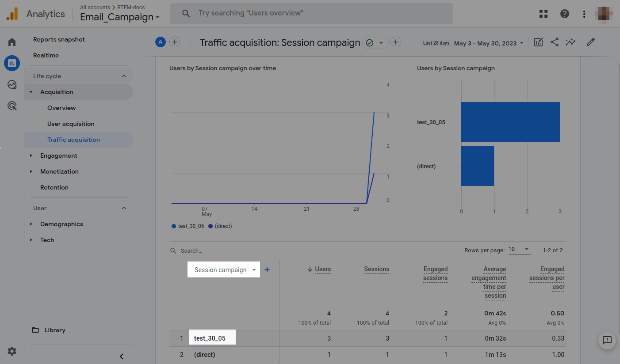Click the Help question mark icon
This screenshot has height=364, width=620.
coord(564,14)
